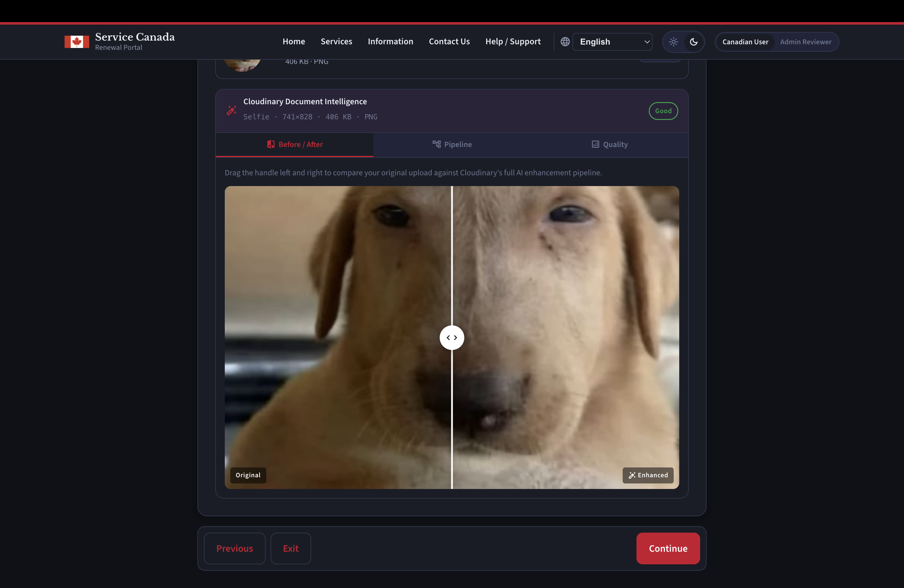The width and height of the screenshot is (904, 588).
Task: Select the Admin Reviewer role
Action: pos(806,42)
